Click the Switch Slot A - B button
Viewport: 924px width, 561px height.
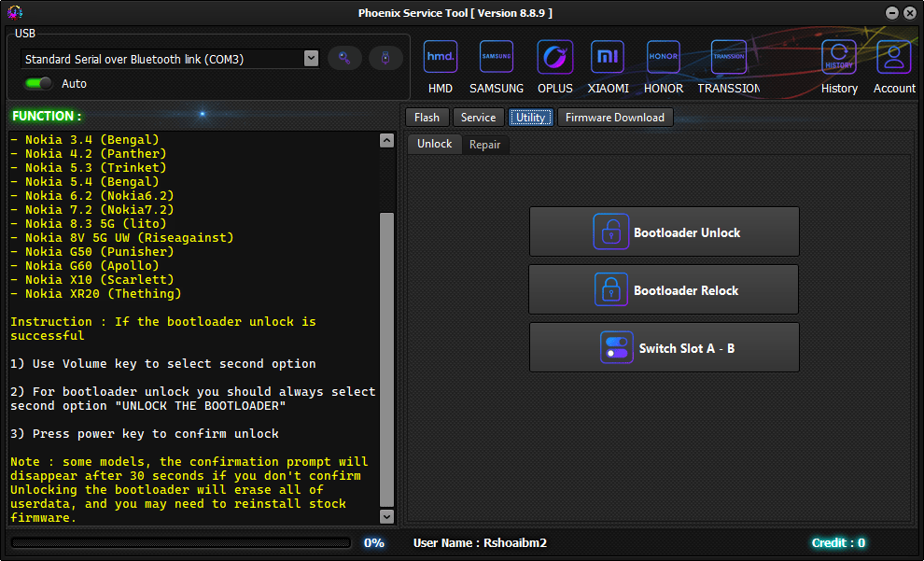coord(665,347)
